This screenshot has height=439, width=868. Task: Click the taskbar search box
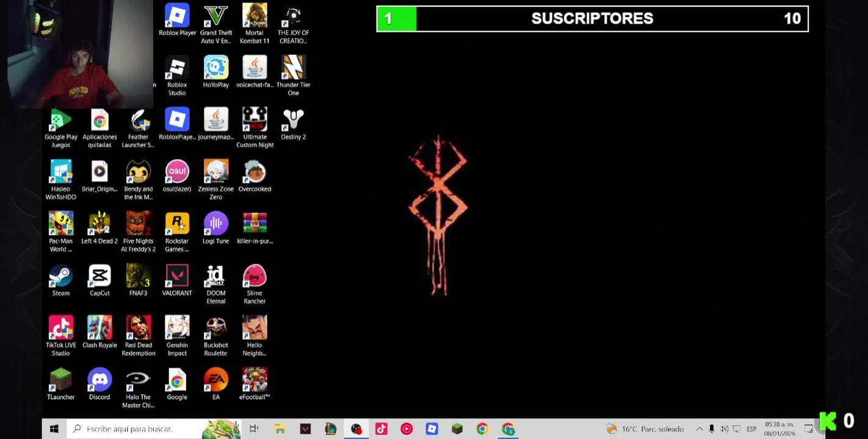tap(153, 429)
